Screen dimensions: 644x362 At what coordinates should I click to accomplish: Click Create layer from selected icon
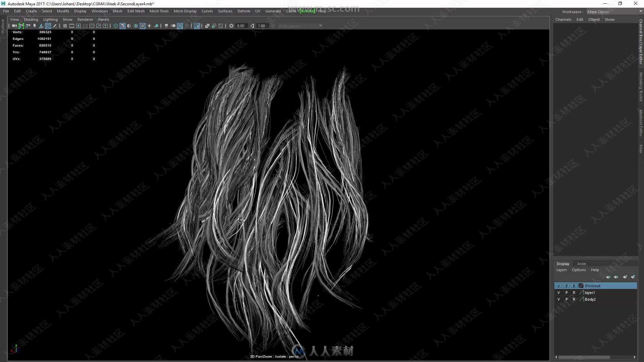click(x=633, y=277)
